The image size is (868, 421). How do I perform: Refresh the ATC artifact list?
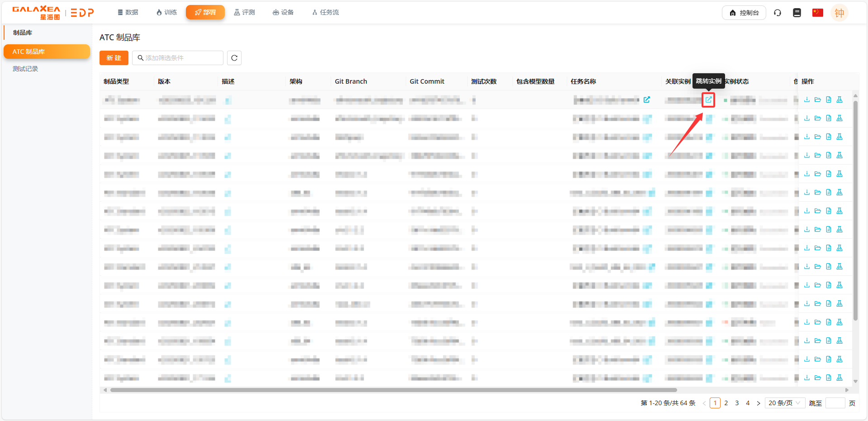(234, 58)
